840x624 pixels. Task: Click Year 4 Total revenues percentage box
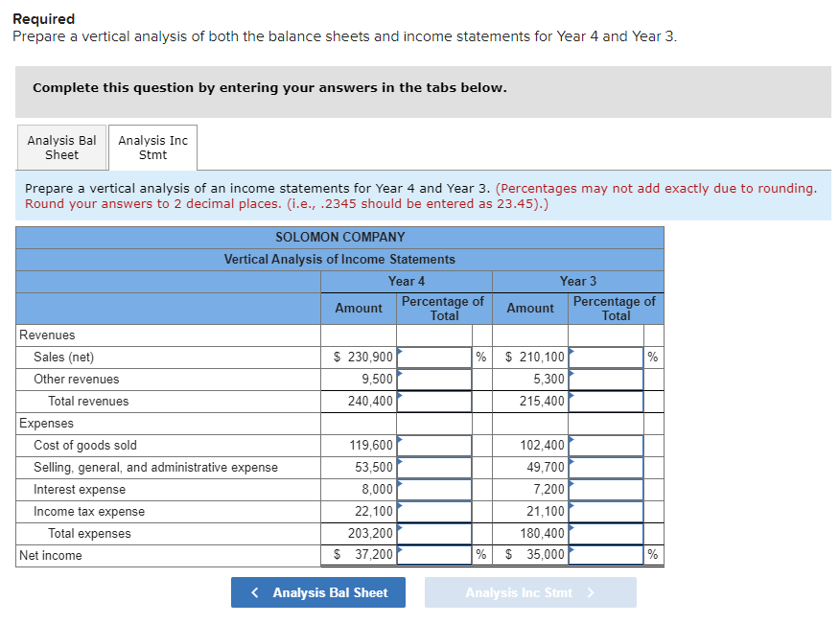point(433,400)
